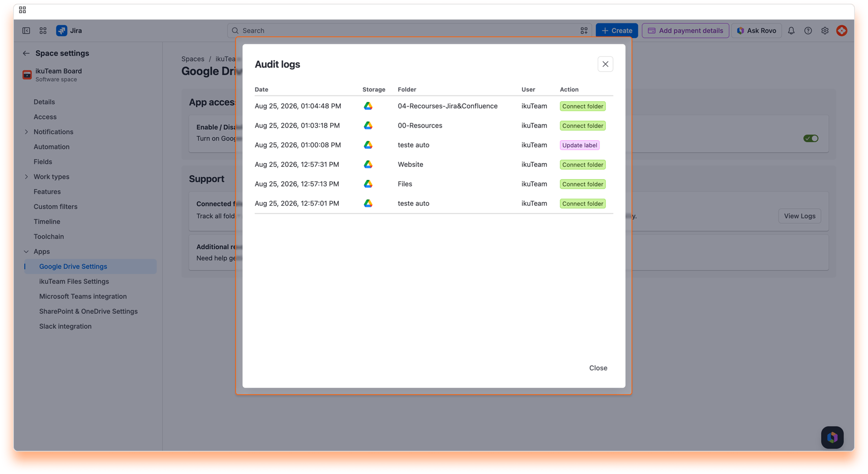Image resolution: width=868 pixels, height=474 pixels.
Task: Click the Close button at dialog bottom
Action: click(x=598, y=368)
